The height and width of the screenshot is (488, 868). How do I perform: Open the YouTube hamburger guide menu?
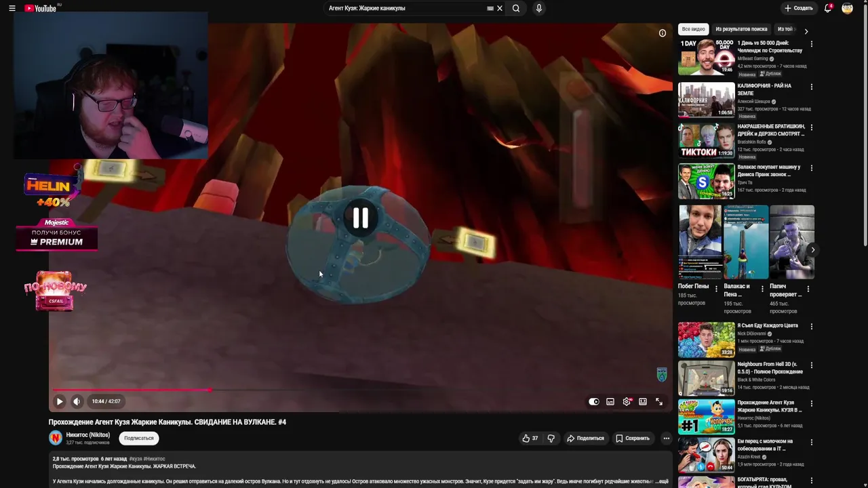coord(12,8)
